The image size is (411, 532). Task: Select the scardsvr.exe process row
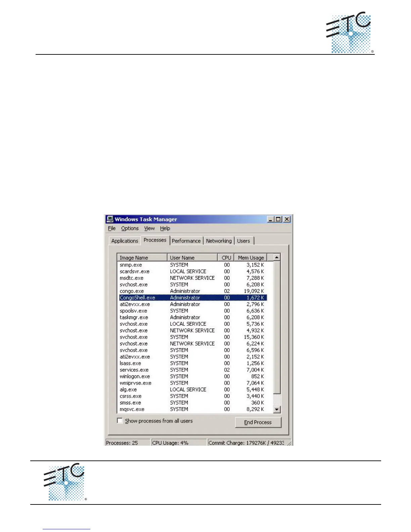192,271
